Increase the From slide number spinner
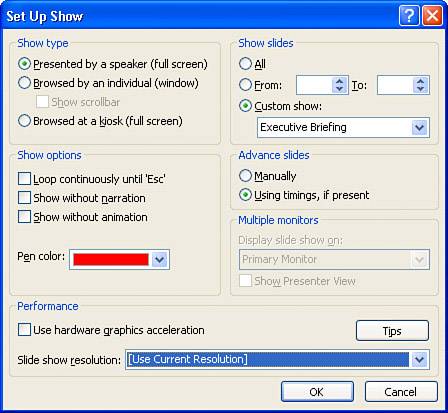The height and width of the screenshot is (413, 448). pos(339,82)
